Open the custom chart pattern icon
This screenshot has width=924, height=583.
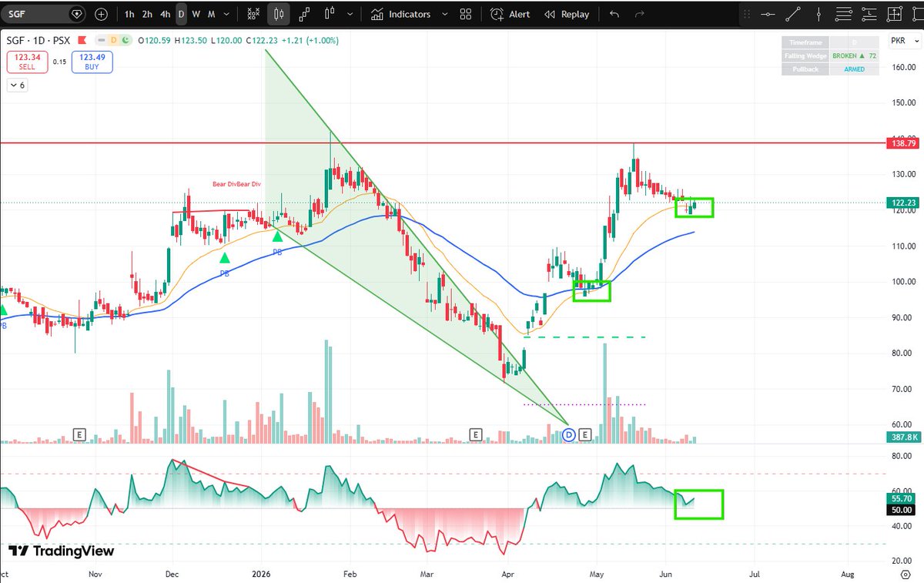[x=253, y=14]
